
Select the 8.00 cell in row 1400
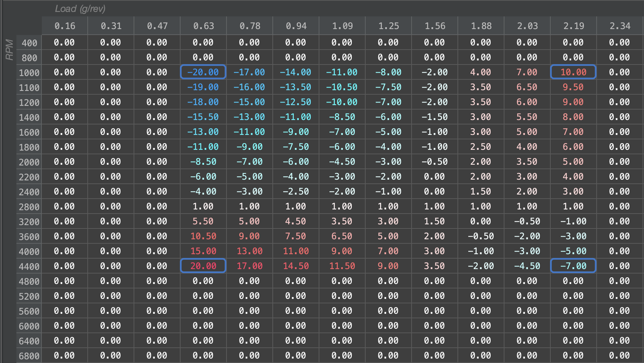[x=573, y=117]
